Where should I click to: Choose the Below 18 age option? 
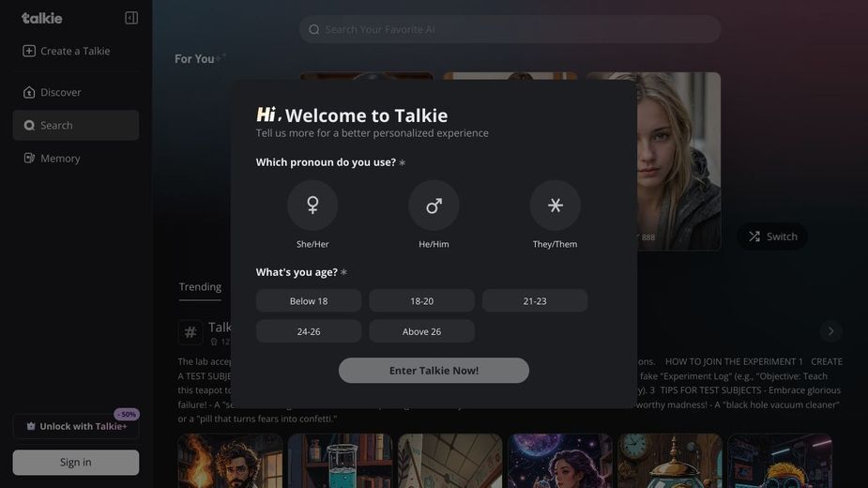tap(309, 300)
